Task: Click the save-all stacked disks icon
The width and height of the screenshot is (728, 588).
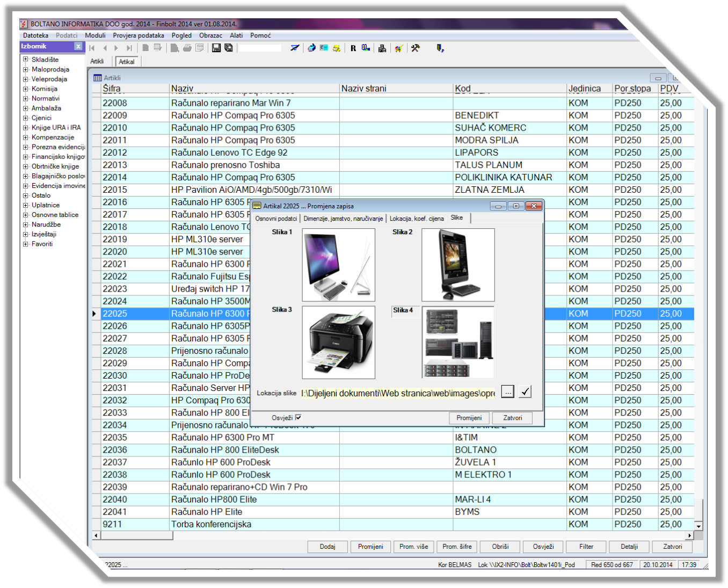Action: [x=229, y=48]
